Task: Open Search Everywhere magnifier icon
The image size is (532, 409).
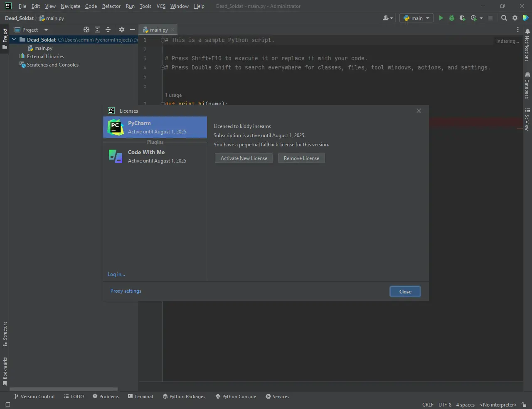Action: pos(504,18)
